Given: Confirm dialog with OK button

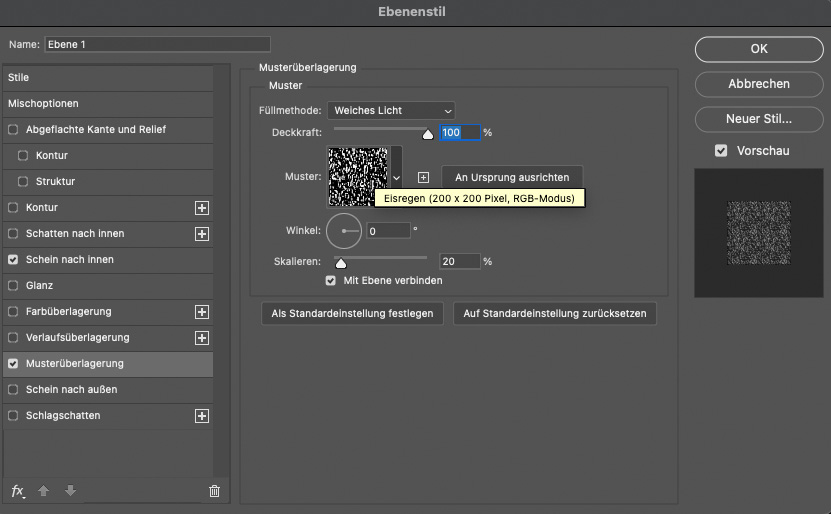Looking at the screenshot, I should pyautogui.click(x=759, y=49).
